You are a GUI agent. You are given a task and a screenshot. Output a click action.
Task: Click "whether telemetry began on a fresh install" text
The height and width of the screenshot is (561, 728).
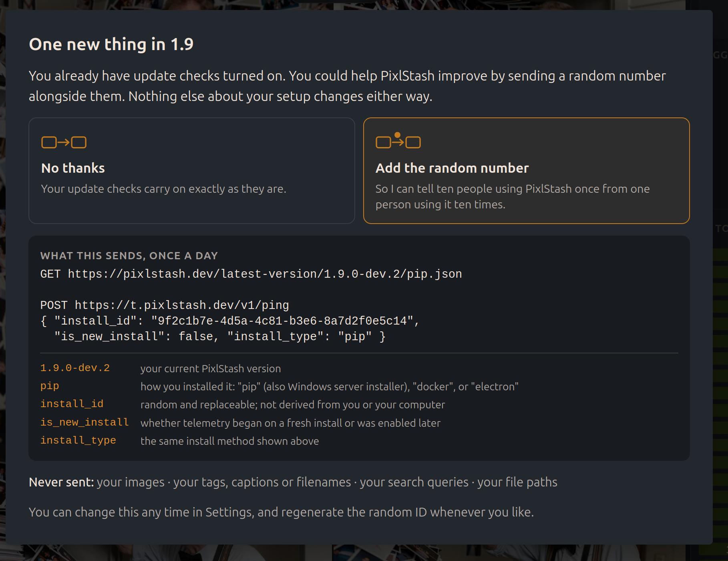290,423
